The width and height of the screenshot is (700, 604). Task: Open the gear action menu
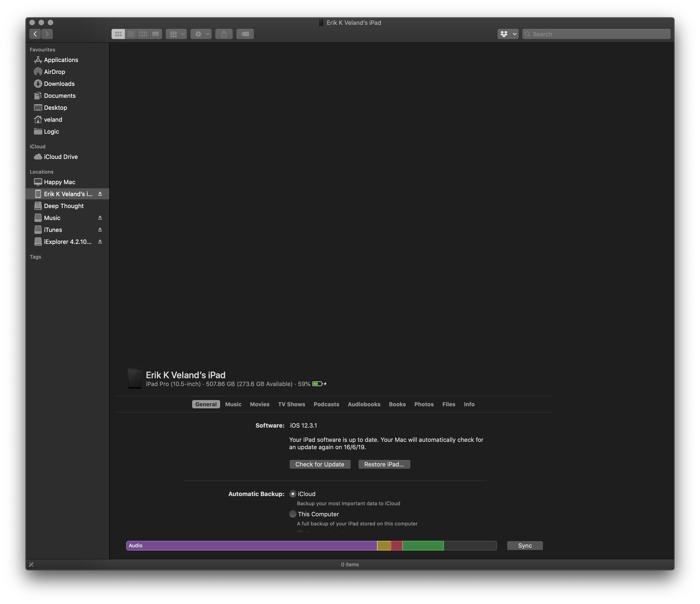(x=201, y=34)
